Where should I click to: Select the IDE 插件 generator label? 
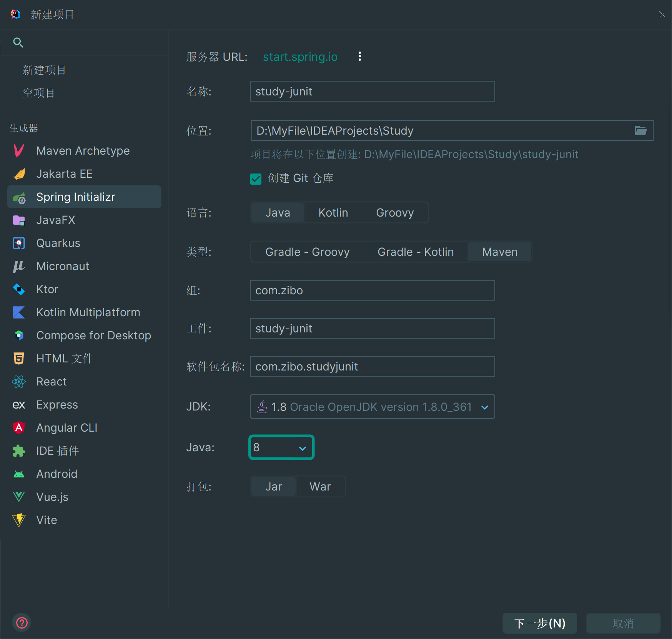click(x=58, y=451)
